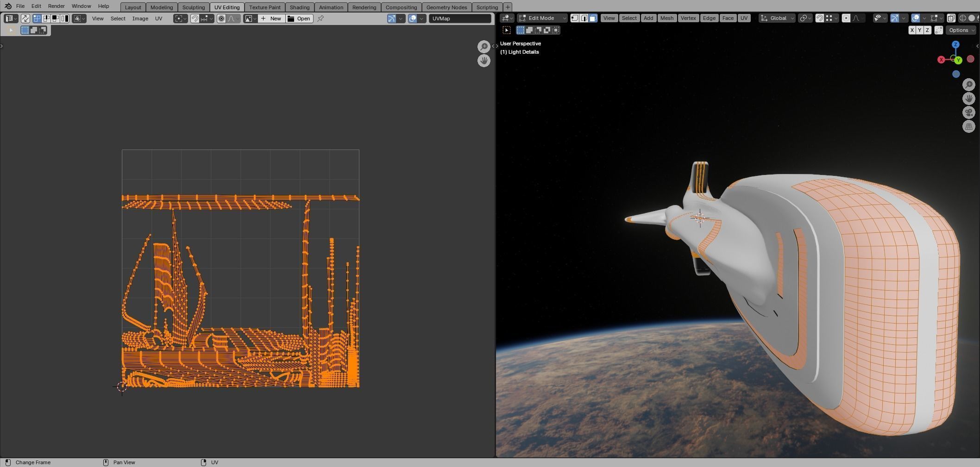Toggle proportional editing in UV editor
The width and height of the screenshot is (980, 467).
pyautogui.click(x=221, y=19)
